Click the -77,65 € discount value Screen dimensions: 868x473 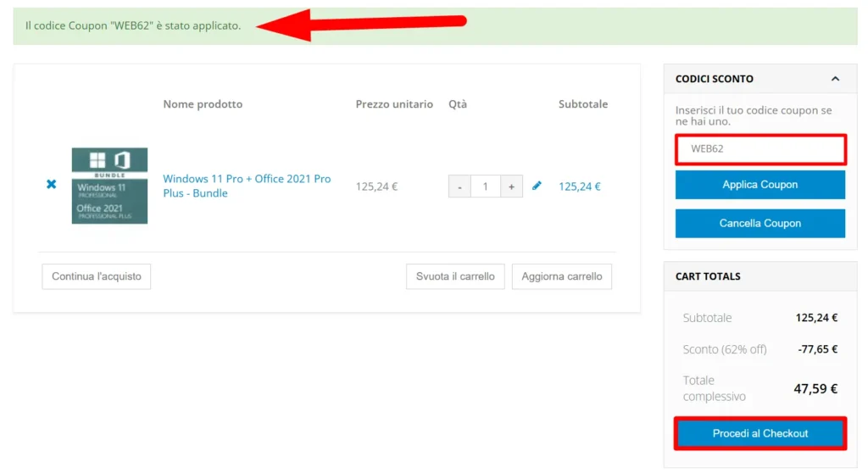(818, 349)
